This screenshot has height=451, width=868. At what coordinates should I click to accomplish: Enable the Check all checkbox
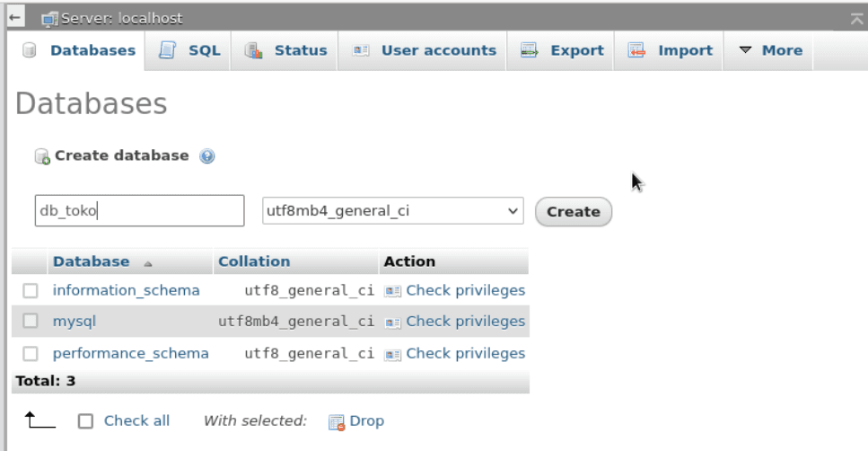pyautogui.click(x=85, y=420)
